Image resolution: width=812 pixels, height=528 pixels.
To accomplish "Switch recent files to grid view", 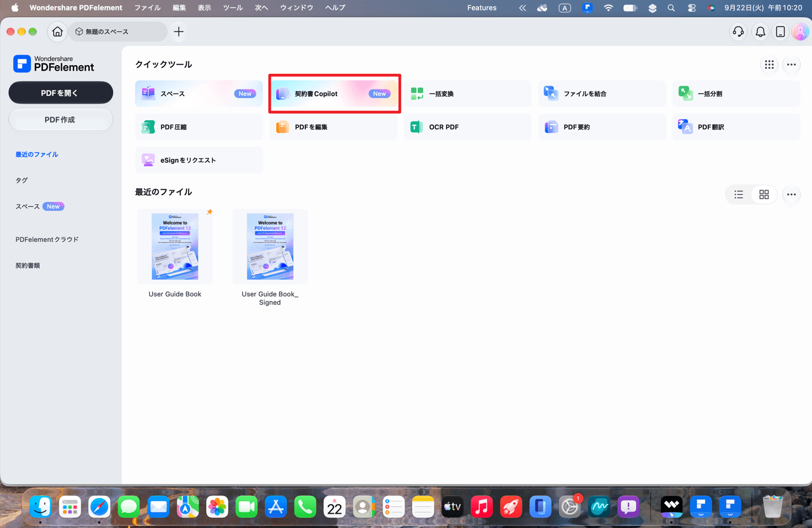I will 764,194.
